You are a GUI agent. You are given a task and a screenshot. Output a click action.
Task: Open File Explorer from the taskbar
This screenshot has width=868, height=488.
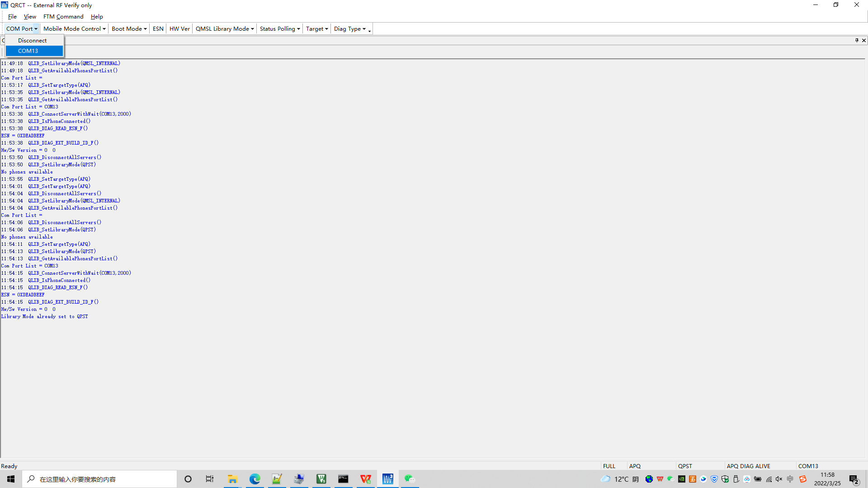(232, 479)
